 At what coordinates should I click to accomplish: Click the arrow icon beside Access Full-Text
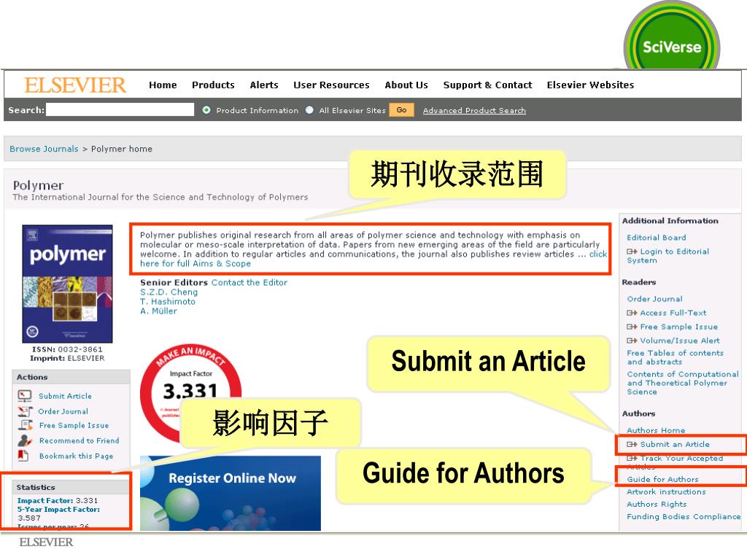pyautogui.click(x=632, y=313)
